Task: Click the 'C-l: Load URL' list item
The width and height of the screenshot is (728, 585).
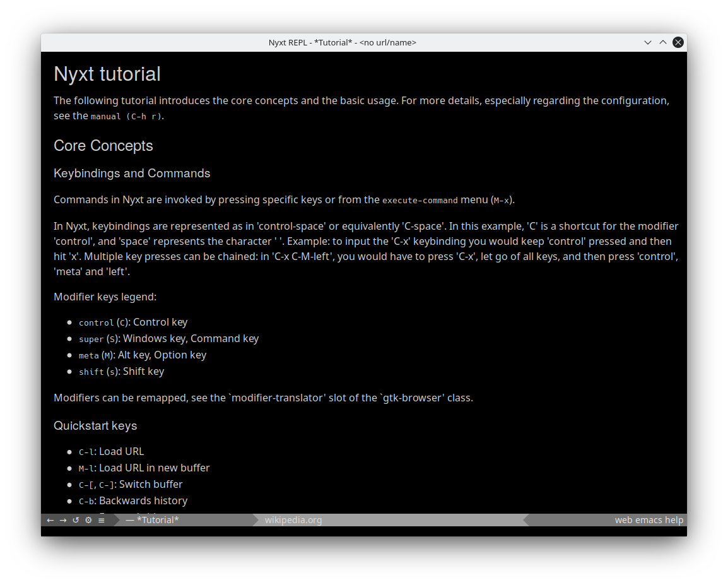Action: pos(112,451)
